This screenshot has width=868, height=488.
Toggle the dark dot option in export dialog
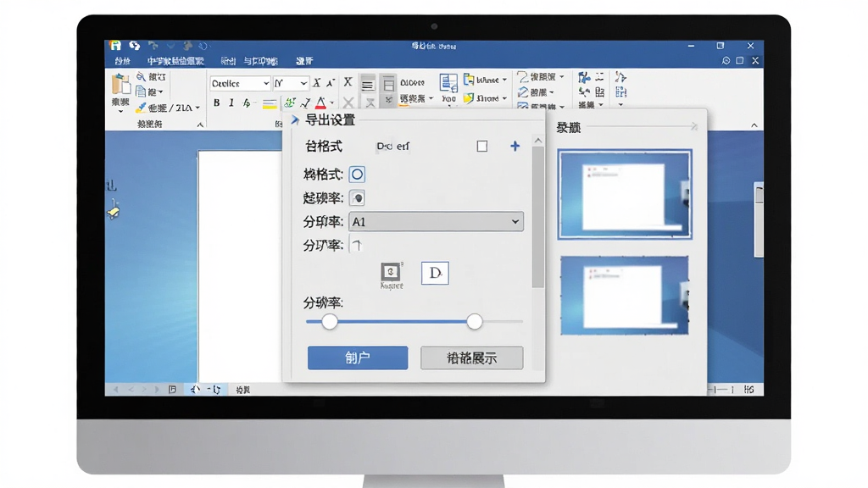pyautogui.click(x=357, y=198)
